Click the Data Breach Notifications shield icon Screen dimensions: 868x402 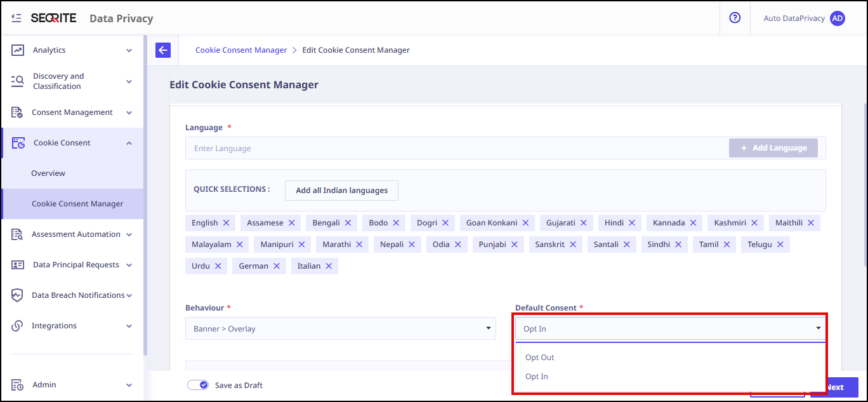coord(18,295)
